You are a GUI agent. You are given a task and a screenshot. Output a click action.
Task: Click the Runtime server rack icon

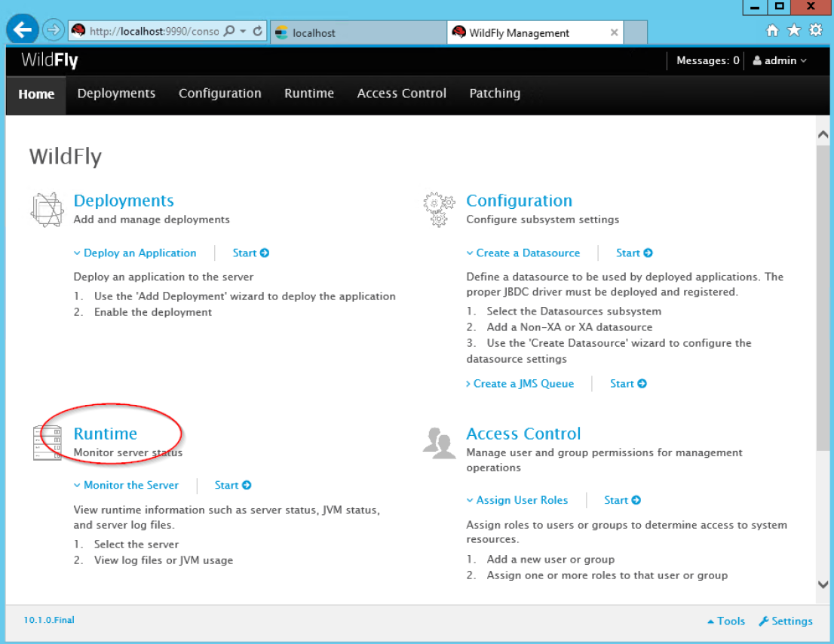click(47, 443)
